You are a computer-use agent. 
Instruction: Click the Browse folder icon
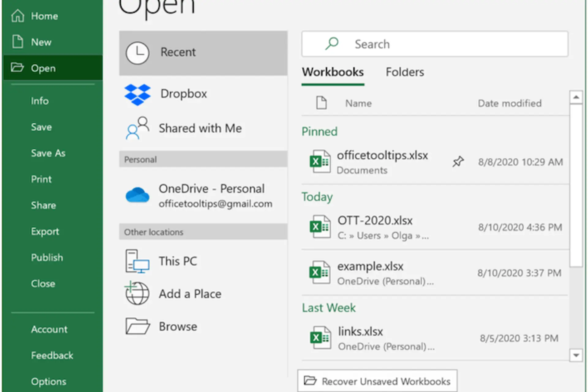point(138,326)
